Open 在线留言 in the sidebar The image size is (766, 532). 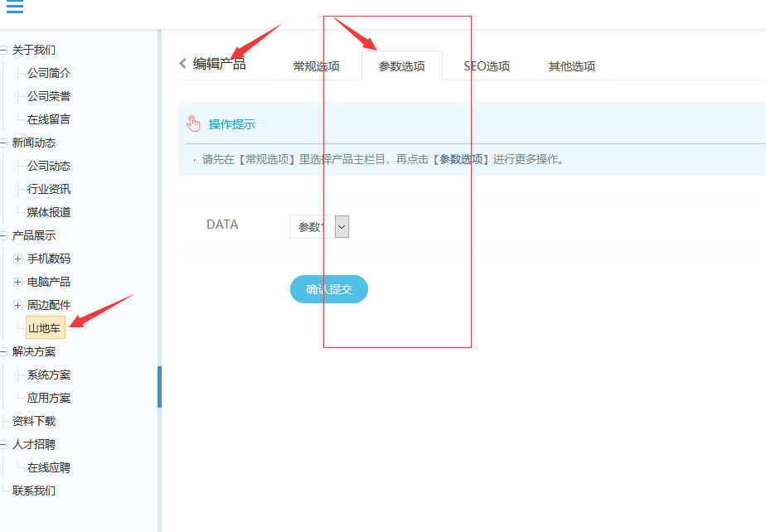pos(46,119)
